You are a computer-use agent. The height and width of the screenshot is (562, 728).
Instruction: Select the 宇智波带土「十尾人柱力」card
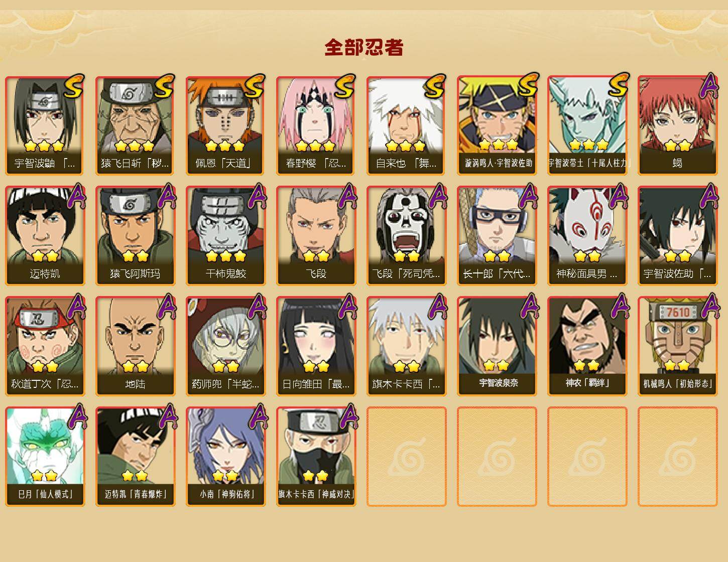click(587, 125)
